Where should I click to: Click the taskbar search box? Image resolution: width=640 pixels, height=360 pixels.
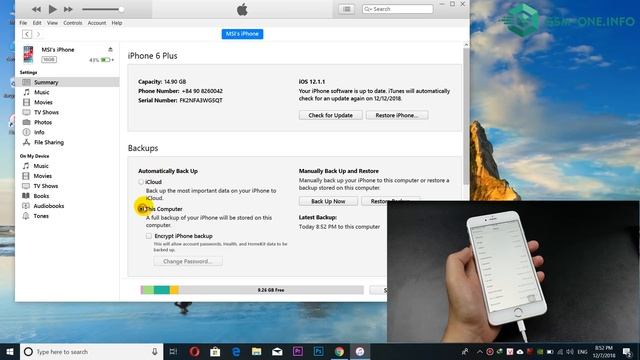point(91,351)
